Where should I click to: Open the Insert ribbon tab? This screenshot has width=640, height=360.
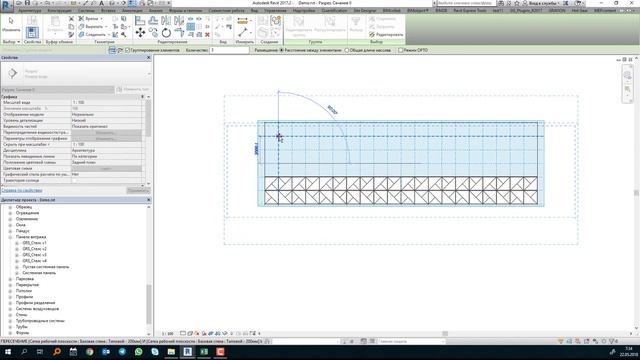[x=108, y=11]
